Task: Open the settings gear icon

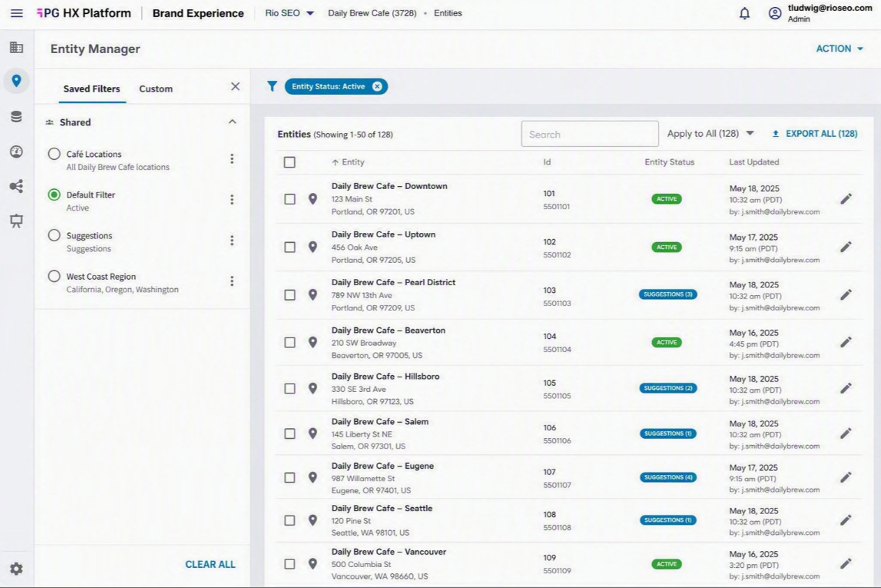Action: pyautogui.click(x=16, y=568)
